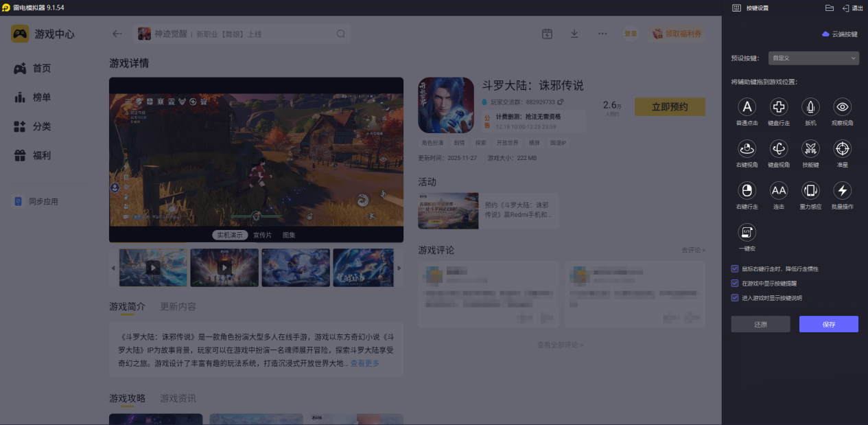Go back with the arrow icon

117,34
